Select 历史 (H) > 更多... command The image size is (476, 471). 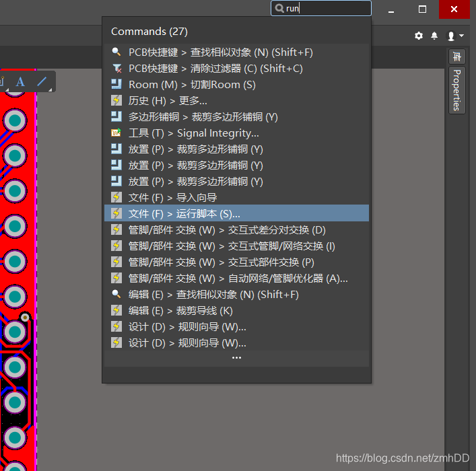[236, 100]
